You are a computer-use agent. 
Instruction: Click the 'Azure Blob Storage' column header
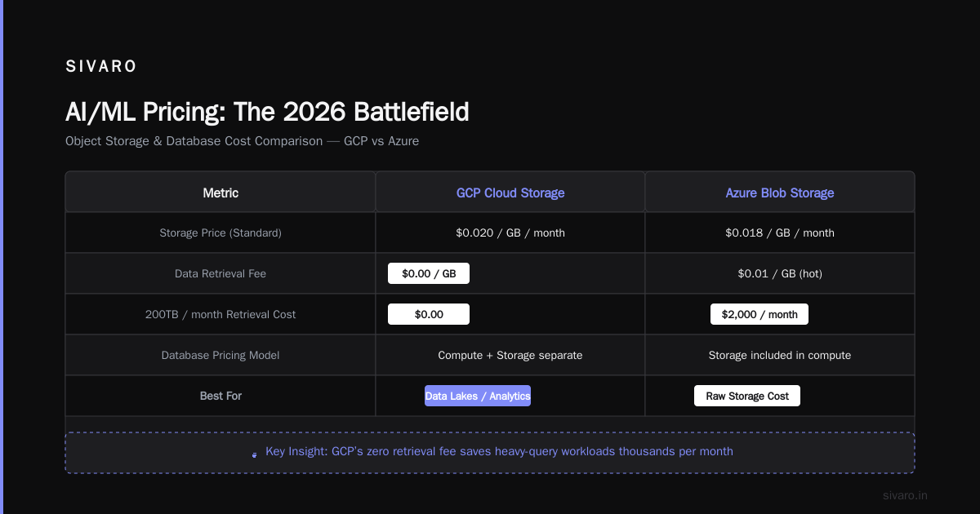(x=780, y=193)
